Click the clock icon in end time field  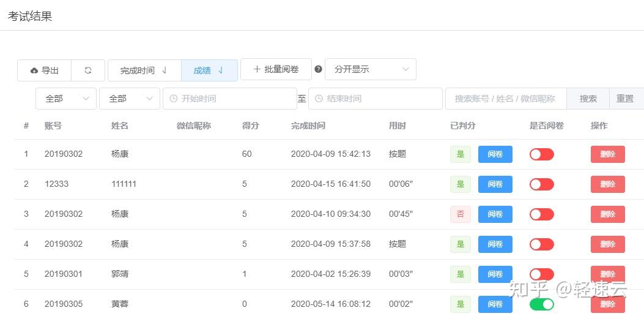[319, 99]
